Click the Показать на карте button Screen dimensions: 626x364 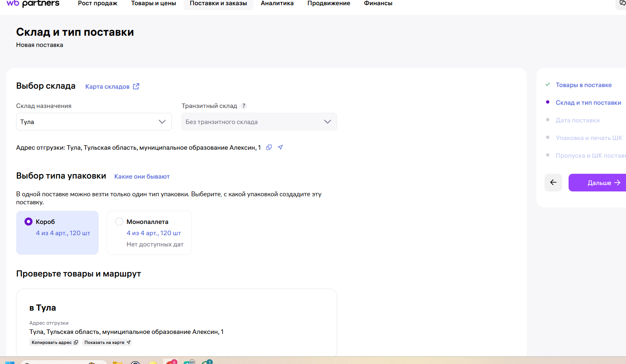point(107,342)
